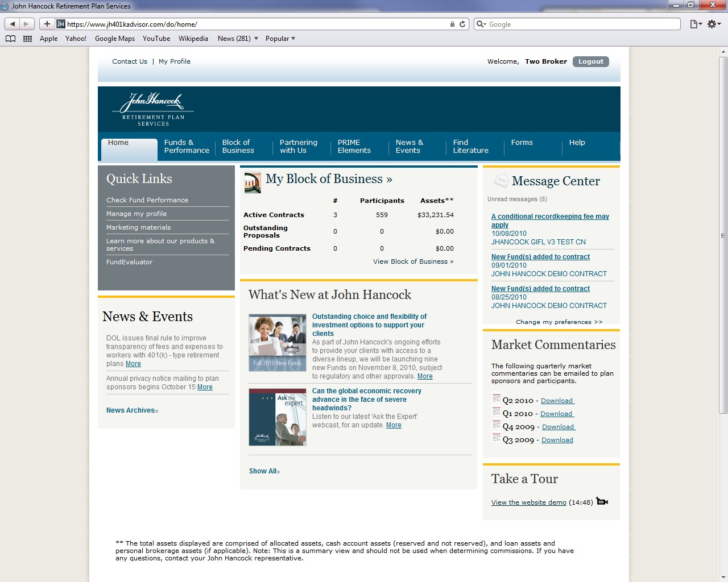Click the Fall 2010 New Funds thumbnail
The width and height of the screenshot is (728, 582).
coord(278,343)
